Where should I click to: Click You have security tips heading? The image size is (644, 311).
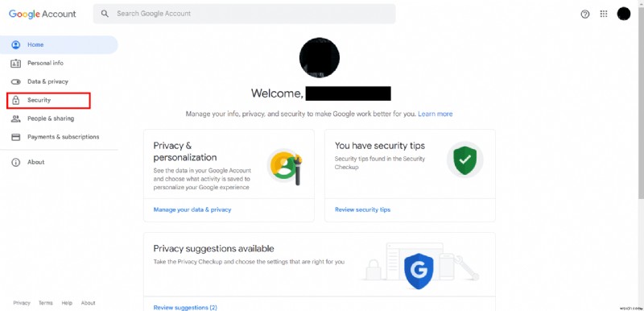click(379, 146)
